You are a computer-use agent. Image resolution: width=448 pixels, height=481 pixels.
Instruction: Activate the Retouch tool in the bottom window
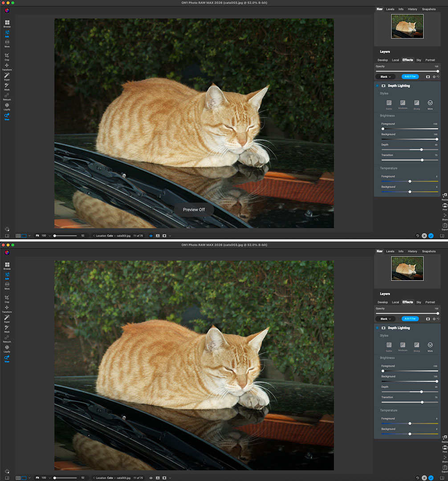(x=7, y=338)
